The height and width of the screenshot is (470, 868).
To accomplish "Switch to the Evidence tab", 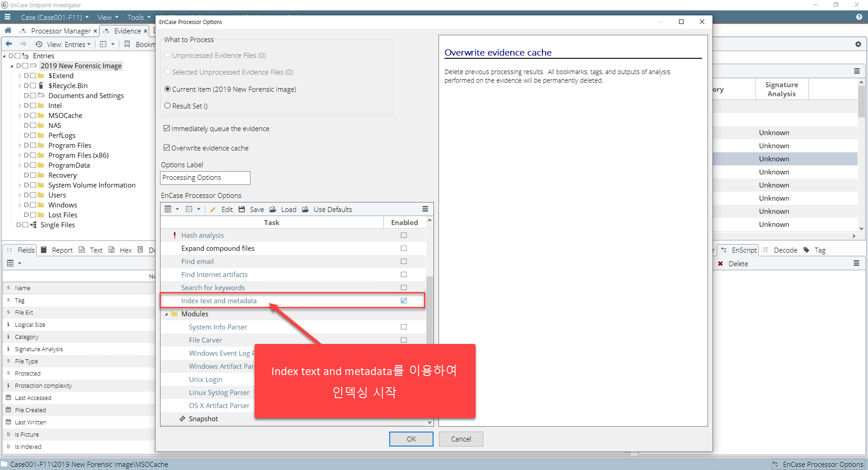I will point(127,31).
